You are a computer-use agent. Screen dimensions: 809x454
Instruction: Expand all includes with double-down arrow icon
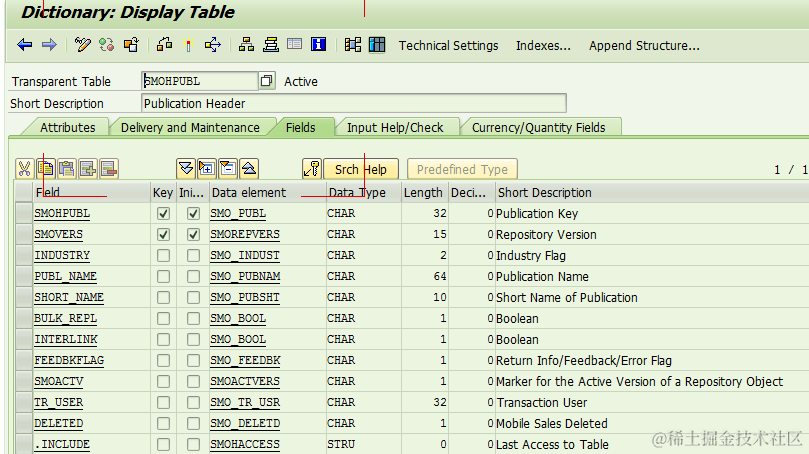186,169
